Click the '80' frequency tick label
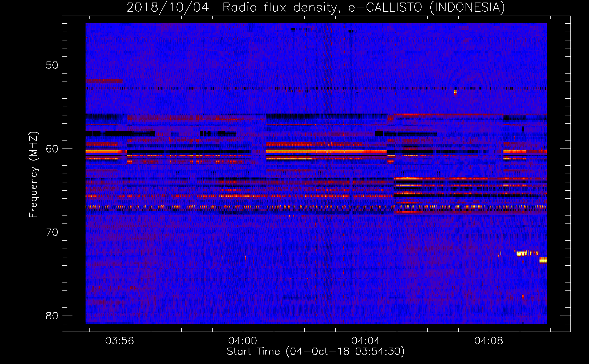 52,316
